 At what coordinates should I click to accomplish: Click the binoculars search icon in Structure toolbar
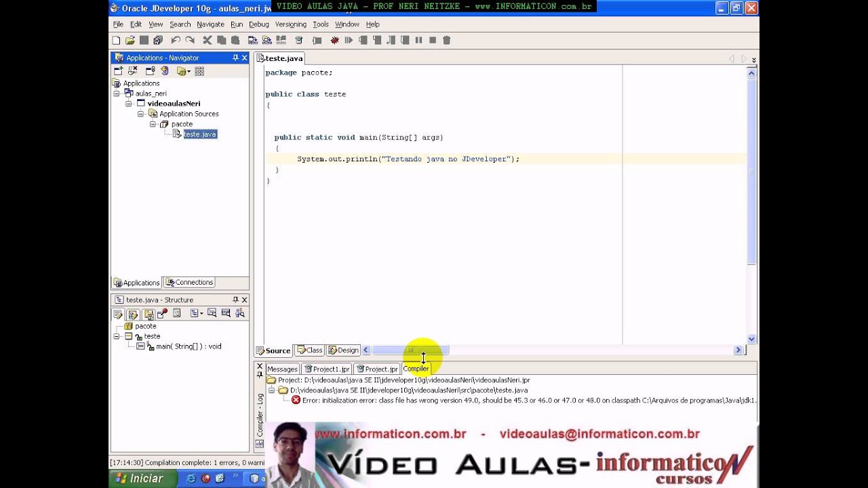[x=240, y=314]
